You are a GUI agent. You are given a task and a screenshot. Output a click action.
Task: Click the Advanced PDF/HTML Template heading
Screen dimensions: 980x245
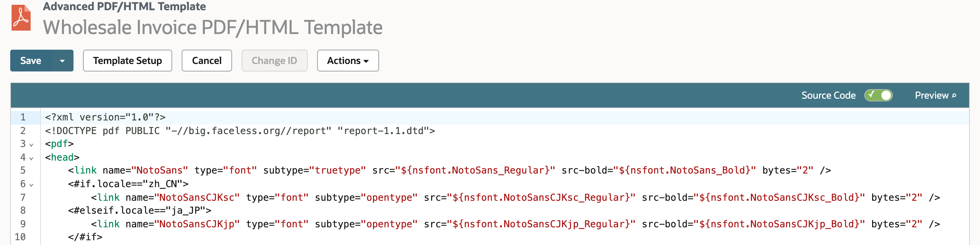click(125, 6)
